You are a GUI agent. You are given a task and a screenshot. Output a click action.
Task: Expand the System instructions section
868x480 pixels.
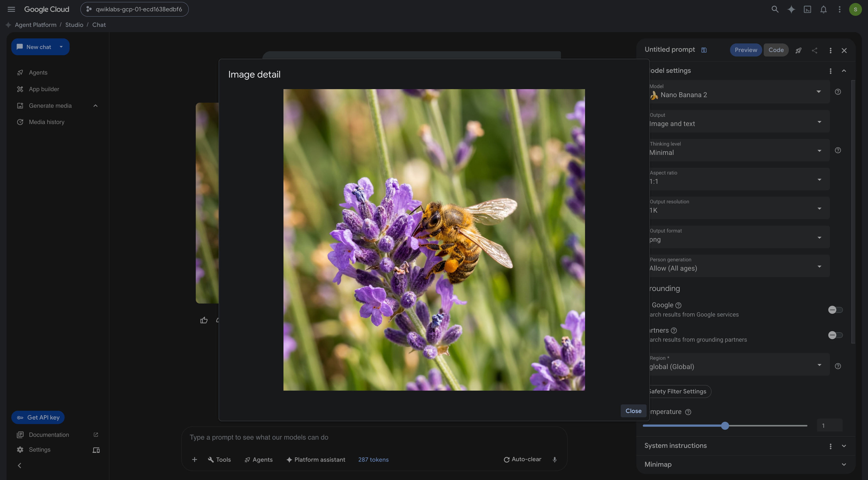point(844,446)
